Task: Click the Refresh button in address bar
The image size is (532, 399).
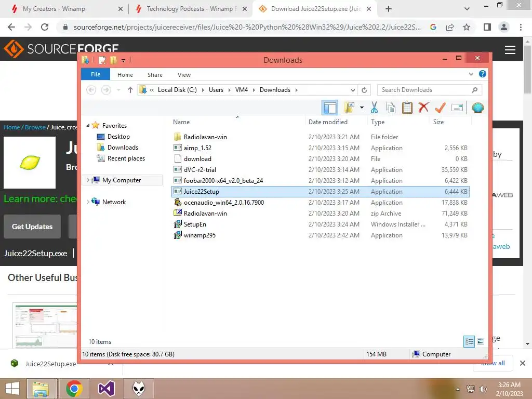Action: (x=364, y=90)
